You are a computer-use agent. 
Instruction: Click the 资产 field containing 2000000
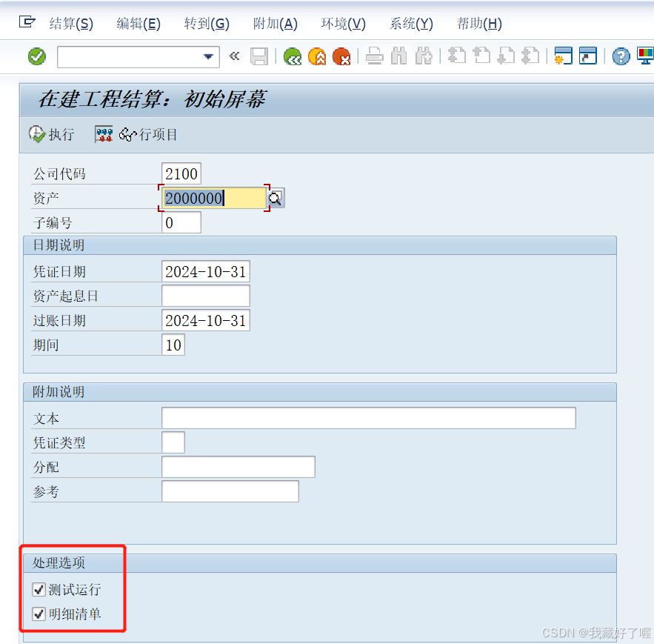coord(213,199)
